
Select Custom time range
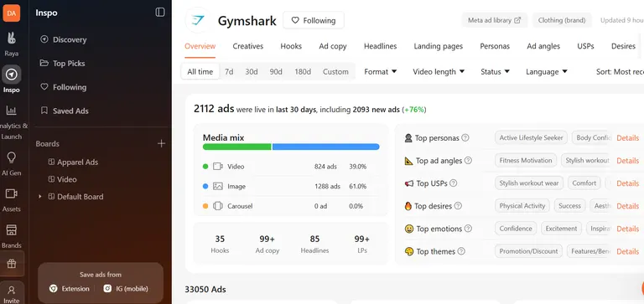[x=335, y=71]
